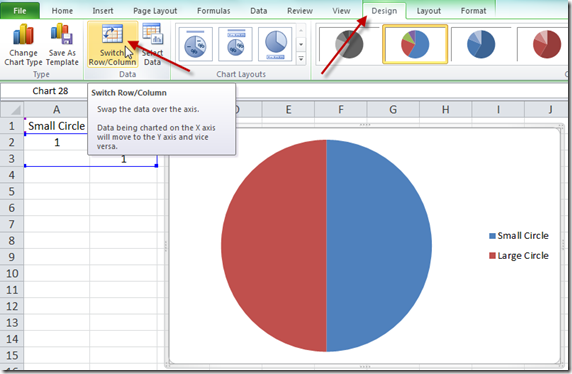This screenshot has height=374, width=572.
Task: Click the Switch Row/Column button
Action: (112, 45)
